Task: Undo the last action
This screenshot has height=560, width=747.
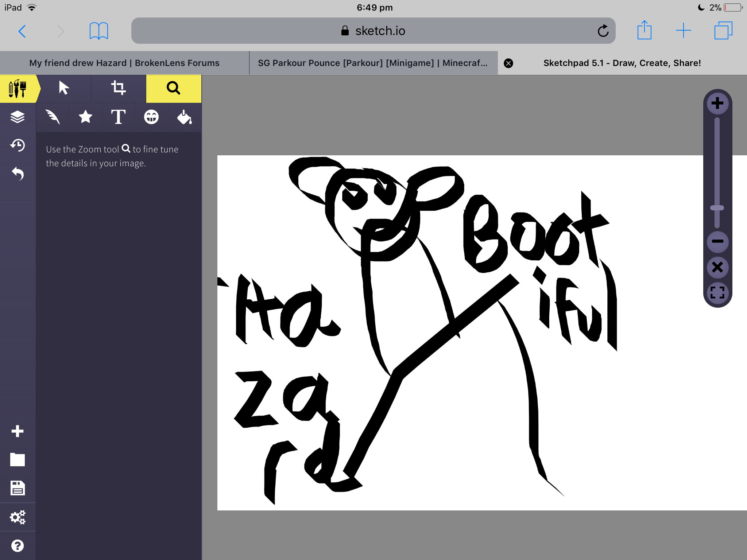Action: pyautogui.click(x=18, y=174)
